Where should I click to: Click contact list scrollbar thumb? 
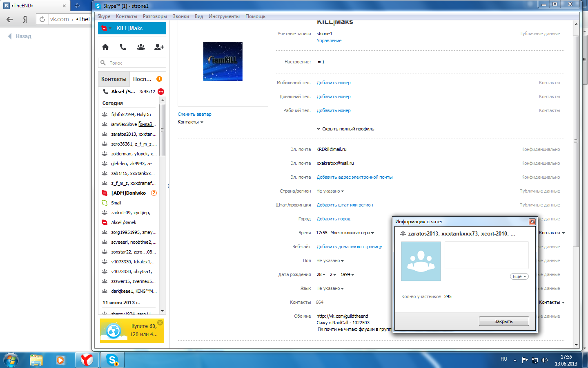[162, 130]
